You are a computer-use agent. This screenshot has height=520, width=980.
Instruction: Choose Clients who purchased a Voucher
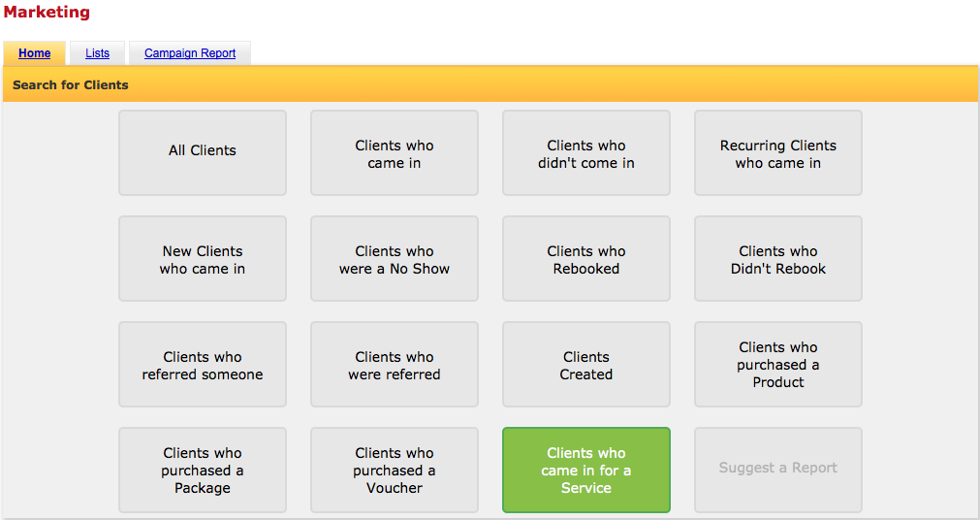[x=395, y=470]
